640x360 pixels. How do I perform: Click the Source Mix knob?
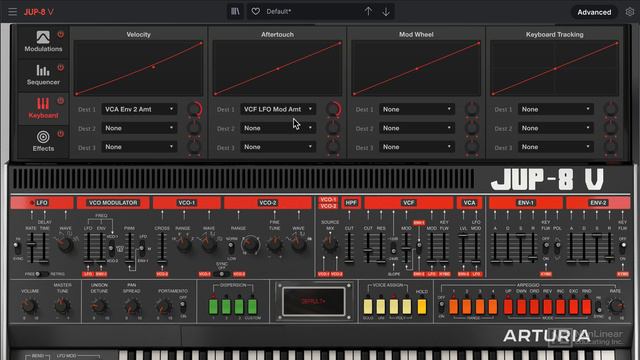pyautogui.click(x=330, y=244)
